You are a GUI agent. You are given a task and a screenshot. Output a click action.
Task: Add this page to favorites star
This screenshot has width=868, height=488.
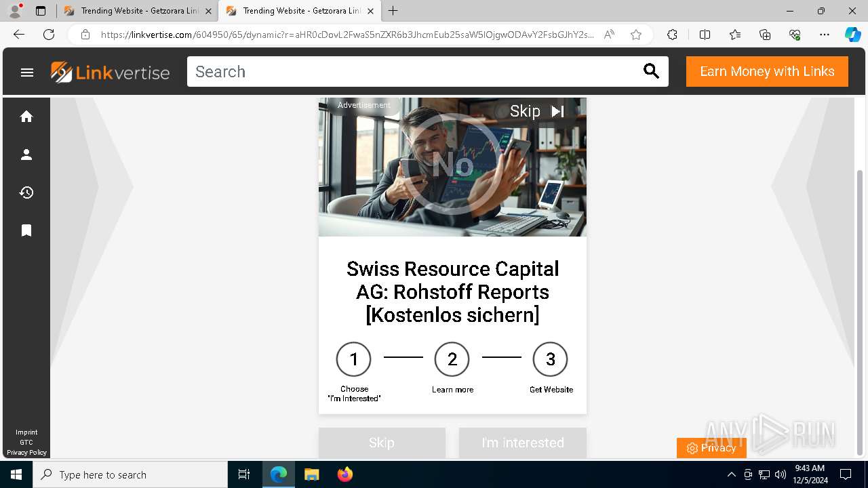pos(635,35)
